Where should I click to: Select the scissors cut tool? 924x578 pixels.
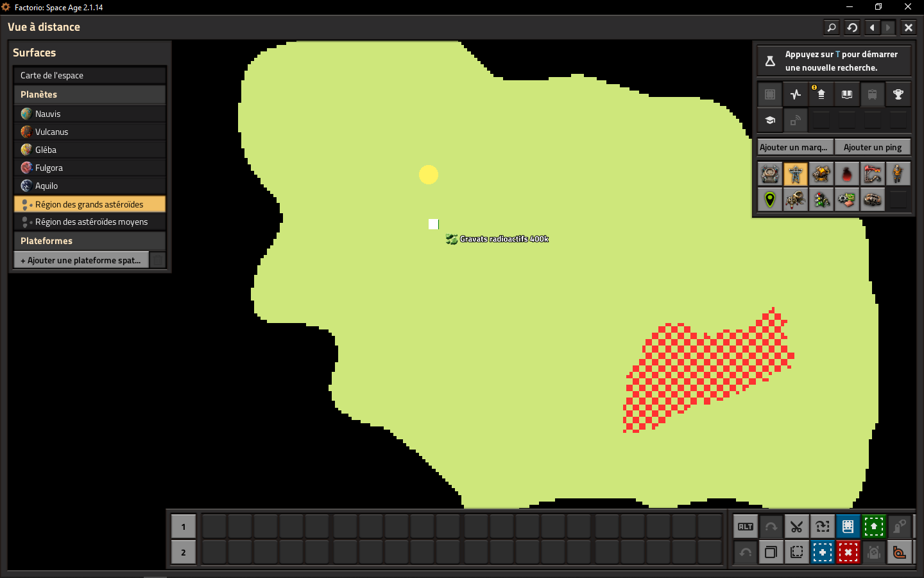tap(797, 527)
